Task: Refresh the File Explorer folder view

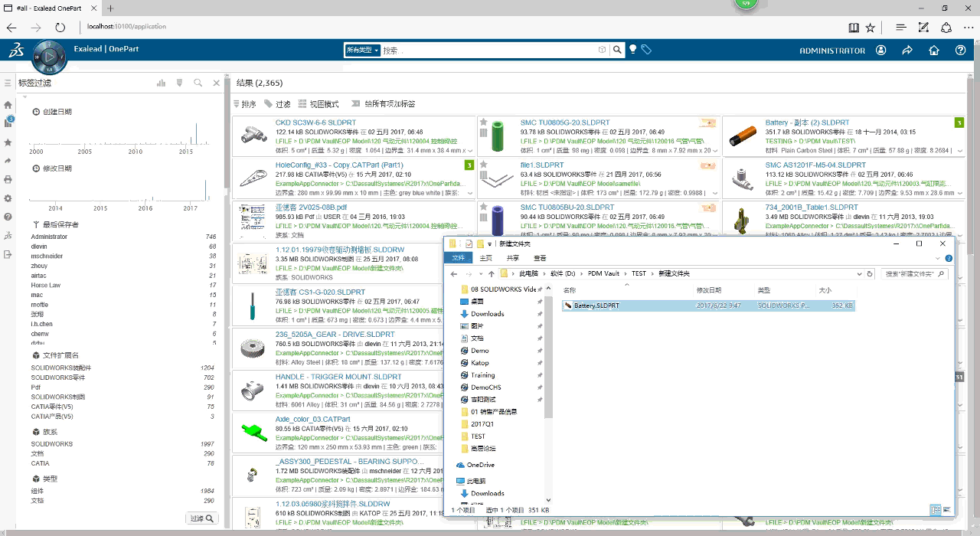Action: [x=869, y=273]
